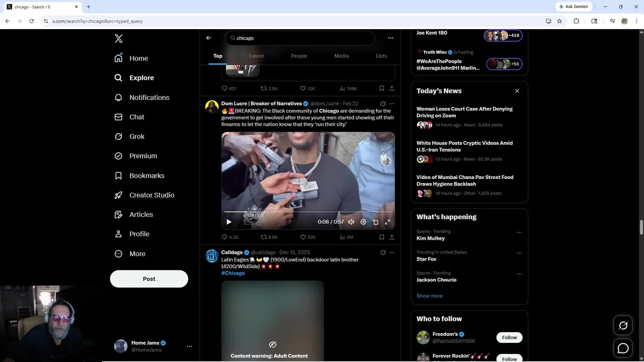Screen dimensions: 644x362
Task: Repost Dom Lucre post (8.6K)
Action: (269, 237)
